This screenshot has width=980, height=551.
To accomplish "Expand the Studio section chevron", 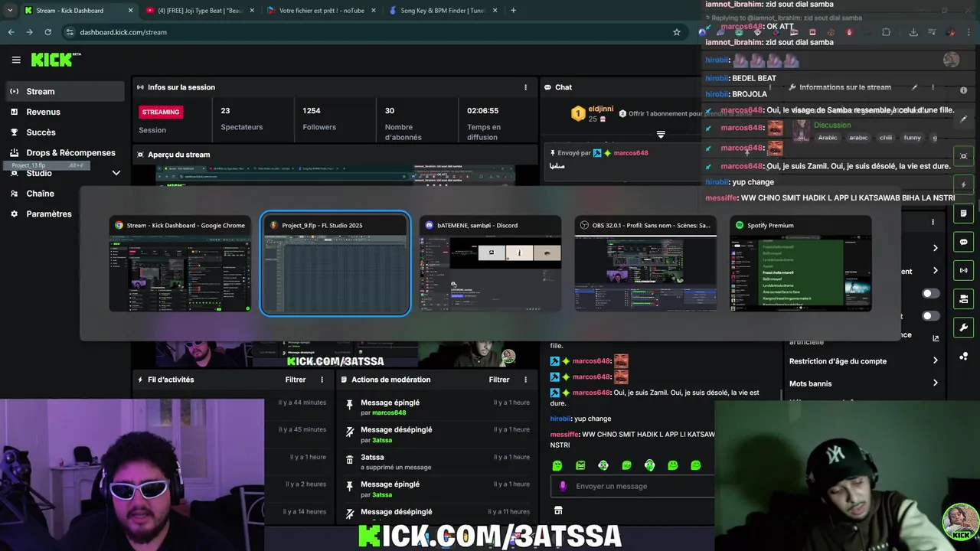I will (116, 173).
